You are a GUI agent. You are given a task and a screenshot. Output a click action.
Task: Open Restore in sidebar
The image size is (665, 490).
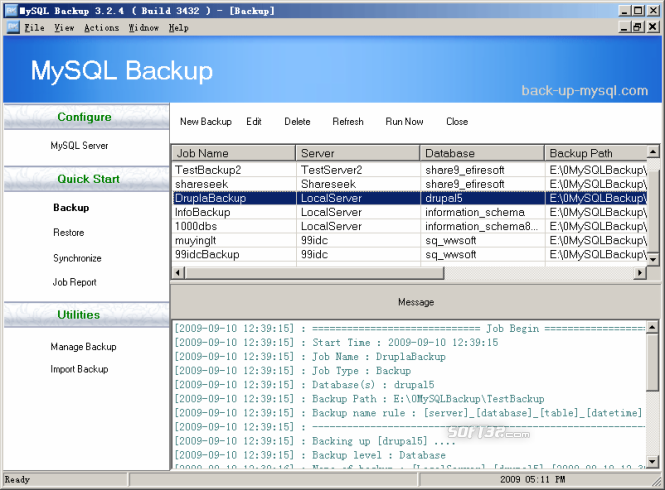69,232
